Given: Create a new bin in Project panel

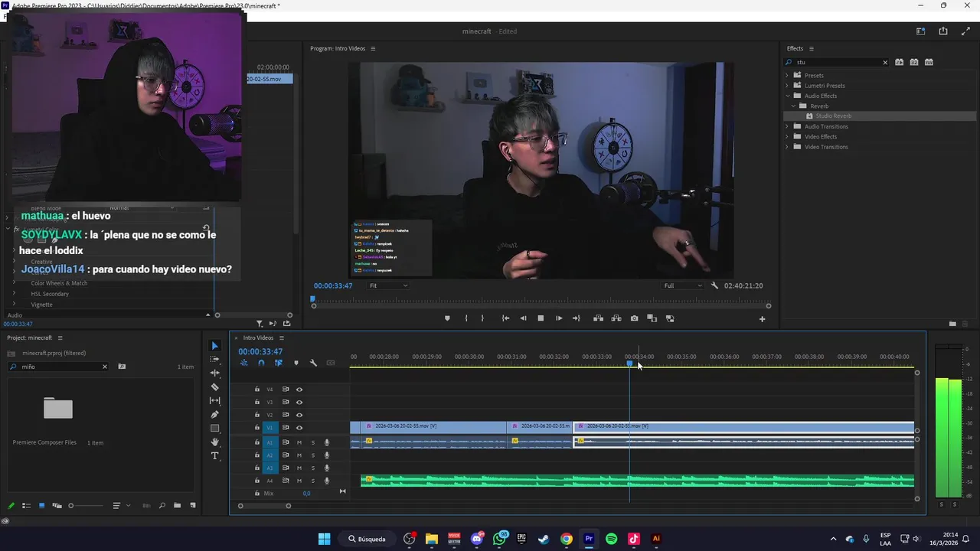Looking at the screenshot, I should point(177,506).
